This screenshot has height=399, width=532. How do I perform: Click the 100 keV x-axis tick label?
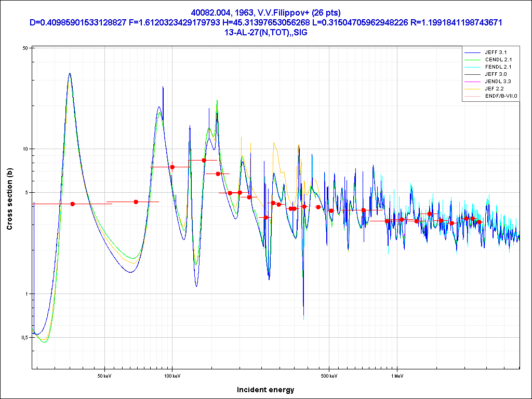[172, 375]
